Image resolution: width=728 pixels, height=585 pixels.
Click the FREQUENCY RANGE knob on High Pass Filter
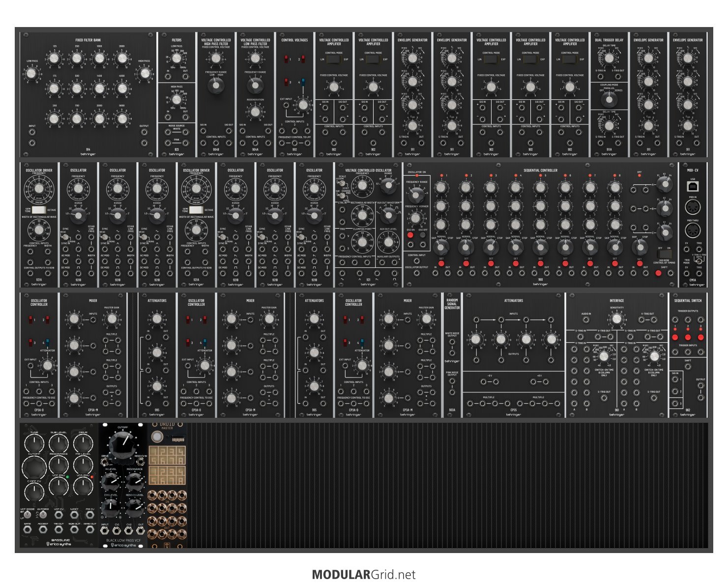pos(215,86)
